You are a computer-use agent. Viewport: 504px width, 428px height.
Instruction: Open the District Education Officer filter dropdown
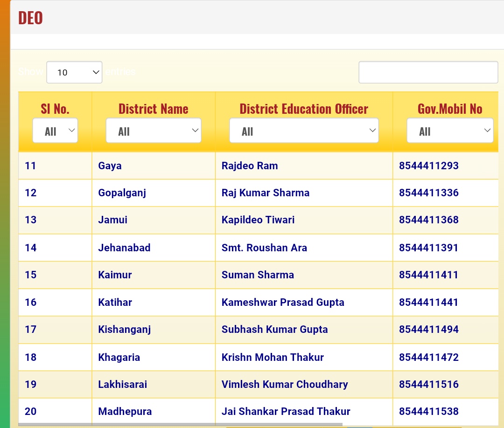coord(304,130)
